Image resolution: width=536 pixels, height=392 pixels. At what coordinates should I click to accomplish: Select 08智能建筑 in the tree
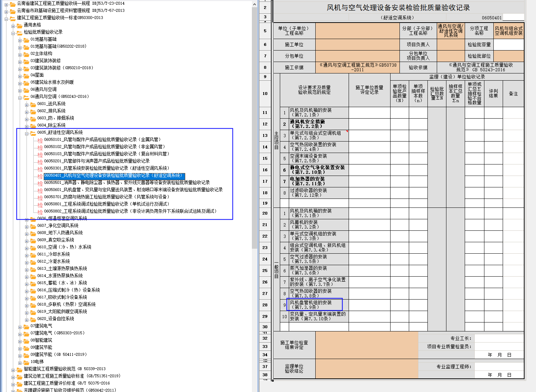point(41,340)
